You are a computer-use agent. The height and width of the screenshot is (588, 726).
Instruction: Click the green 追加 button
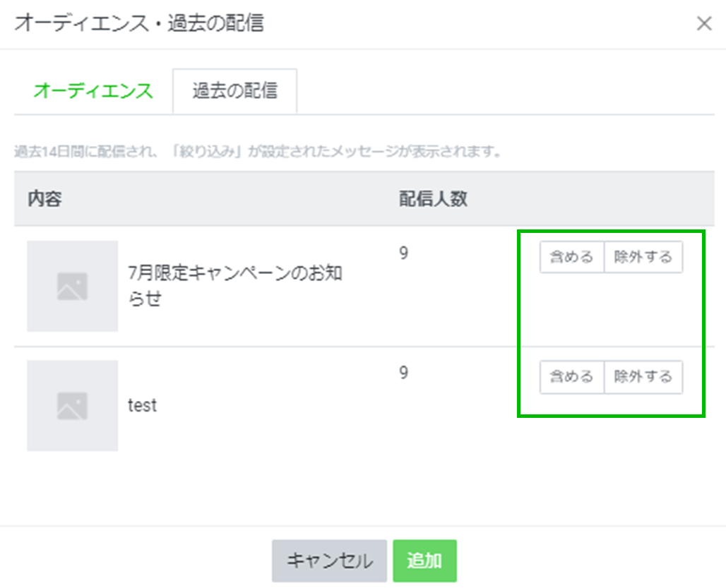tap(424, 561)
